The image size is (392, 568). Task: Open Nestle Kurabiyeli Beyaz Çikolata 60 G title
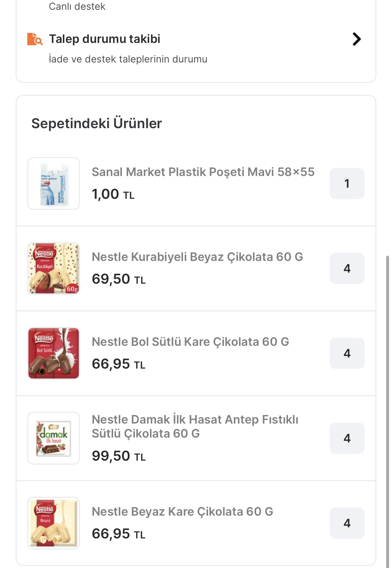[197, 257]
